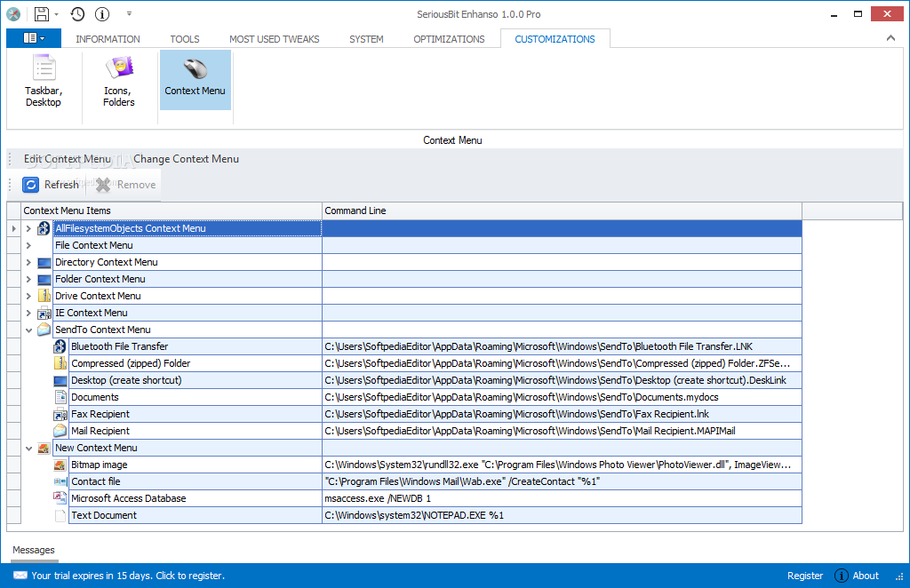This screenshot has height=588, width=910.
Task: Click Contact file row icon
Action: (60, 481)
